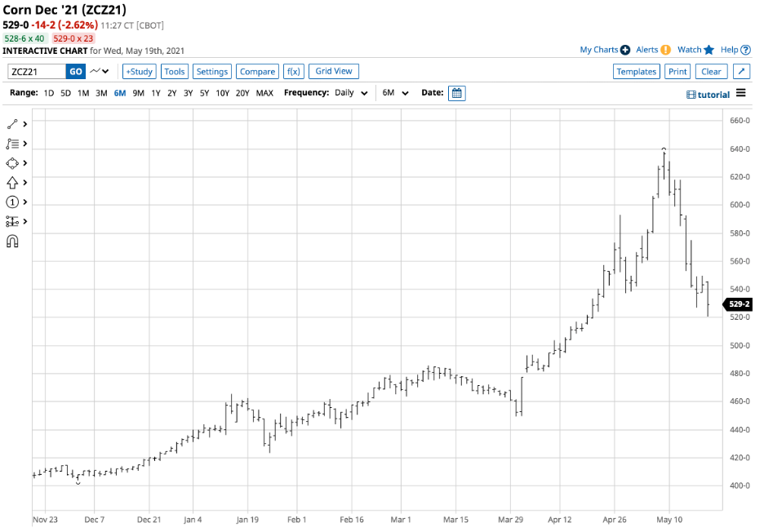Select the 5Y range
This screenshot has width=764, height=532.
(x=205, y=93)
